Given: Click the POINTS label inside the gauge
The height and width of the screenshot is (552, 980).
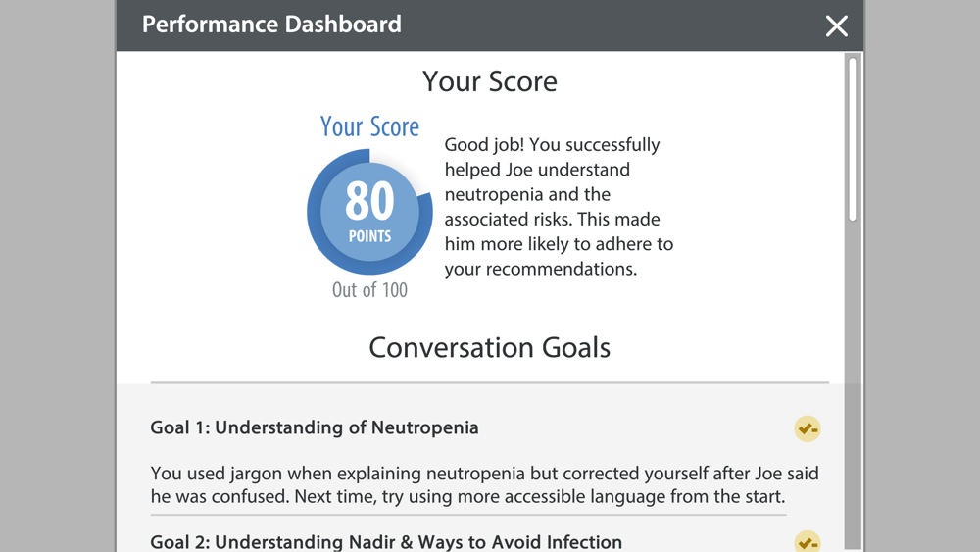Looking at the screenshot, I should point(370,236).
